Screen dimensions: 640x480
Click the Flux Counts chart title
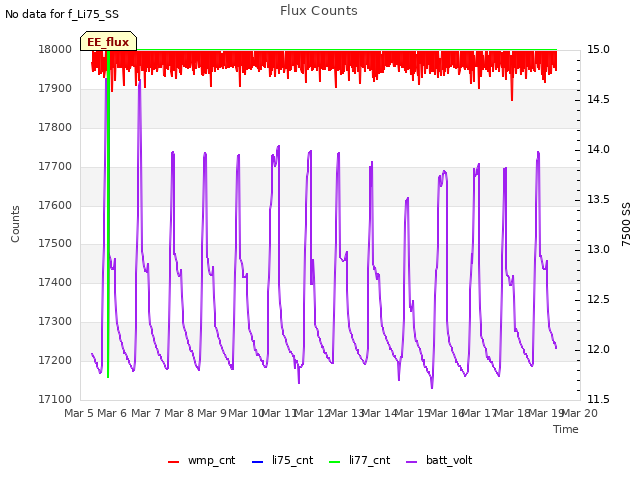tap(319, 11)
